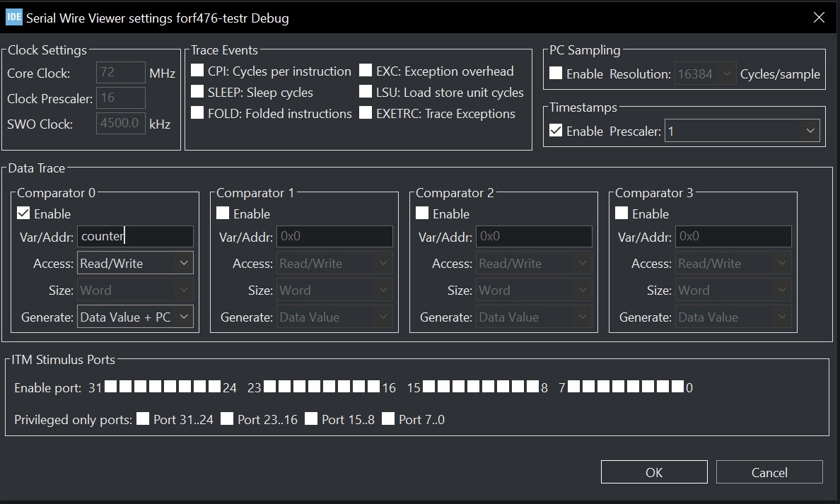This screenshot has height=504, width=840.
Task: Click the Comparator 1 Access dropdown
Action: [334, 263]
